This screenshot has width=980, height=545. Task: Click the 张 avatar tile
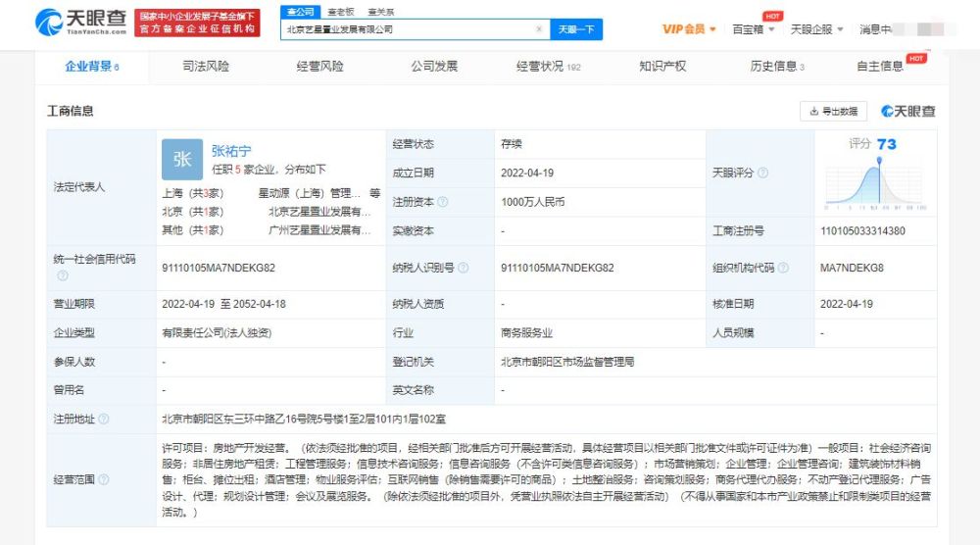point(182,159)
